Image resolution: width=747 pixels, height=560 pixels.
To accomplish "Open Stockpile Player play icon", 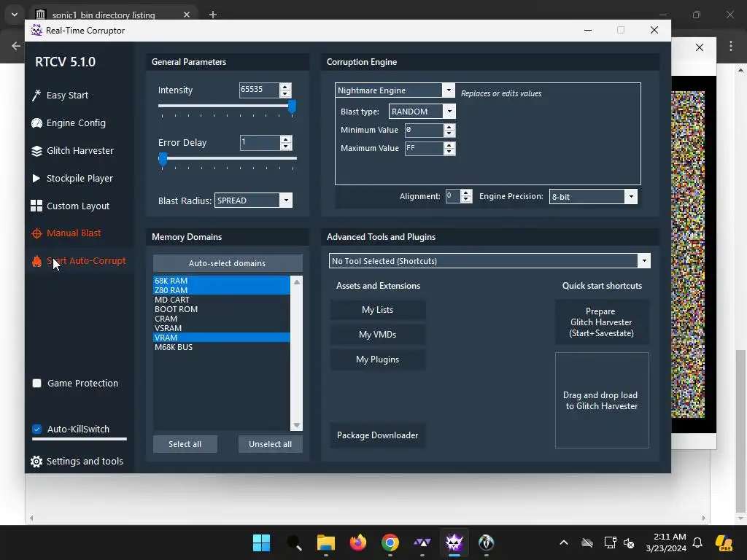I will [36, 179].
